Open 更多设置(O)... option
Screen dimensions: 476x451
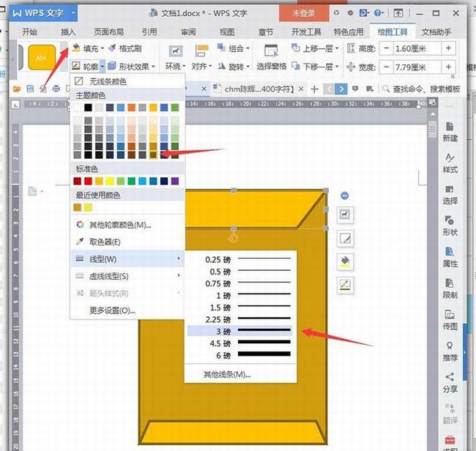click(127, 310)
